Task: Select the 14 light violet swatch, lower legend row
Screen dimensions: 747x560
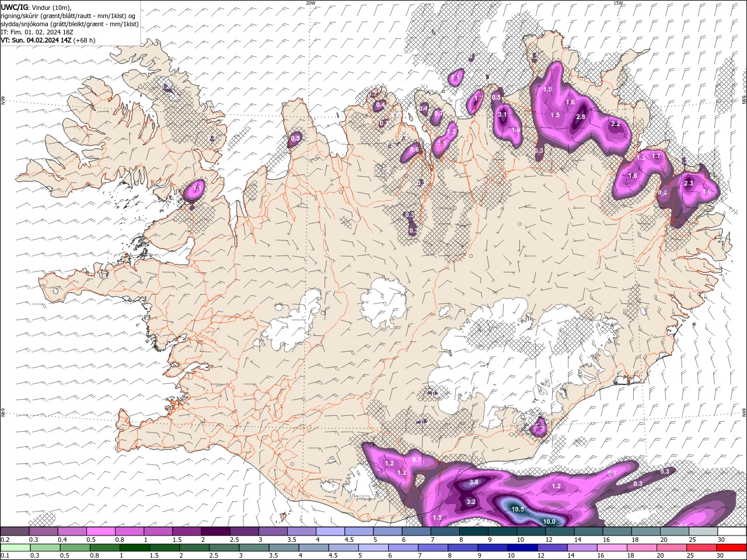Action: coord(581,548)
